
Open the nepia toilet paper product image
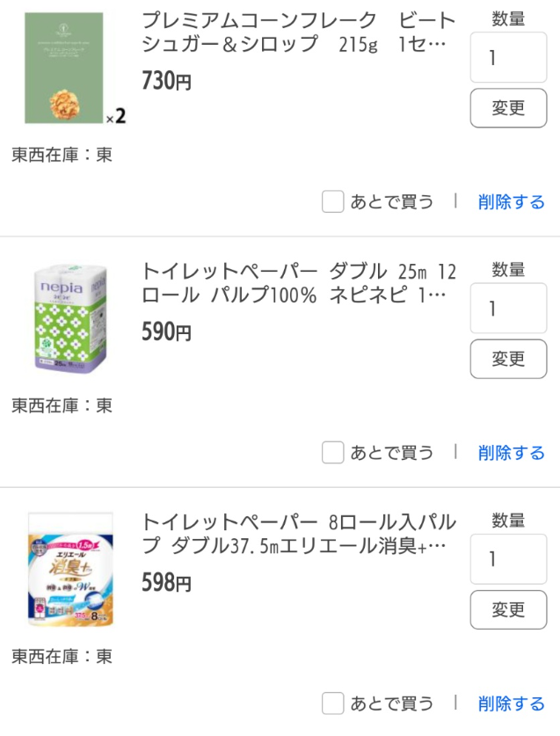71,318
